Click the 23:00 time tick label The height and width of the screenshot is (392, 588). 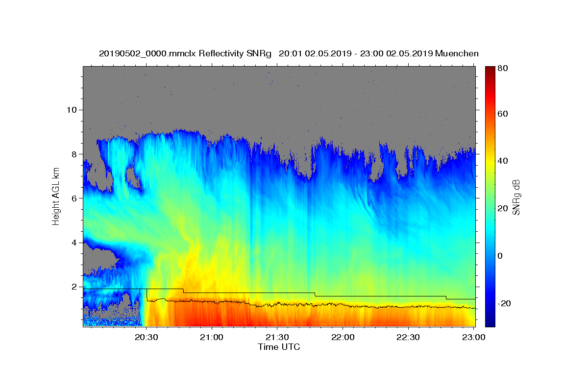tap(474, 337)
